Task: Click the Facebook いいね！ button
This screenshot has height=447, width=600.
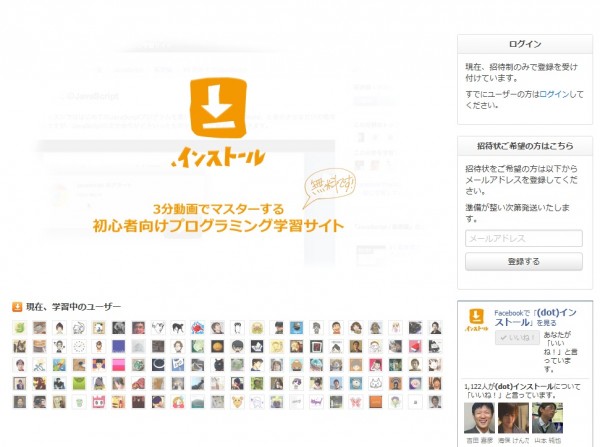Action: pyautogui.click(x=517, y=338)
